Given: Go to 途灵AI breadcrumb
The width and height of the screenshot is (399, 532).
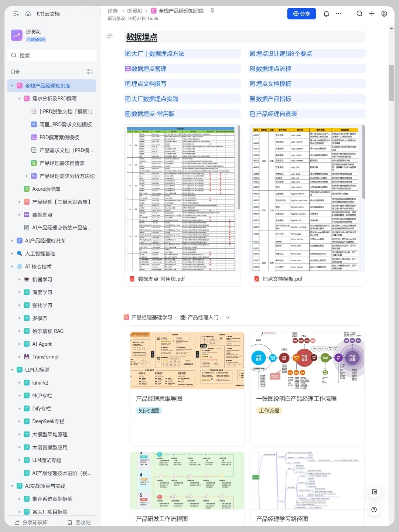Looking at the screenshot, I should (x=134, y=11).
